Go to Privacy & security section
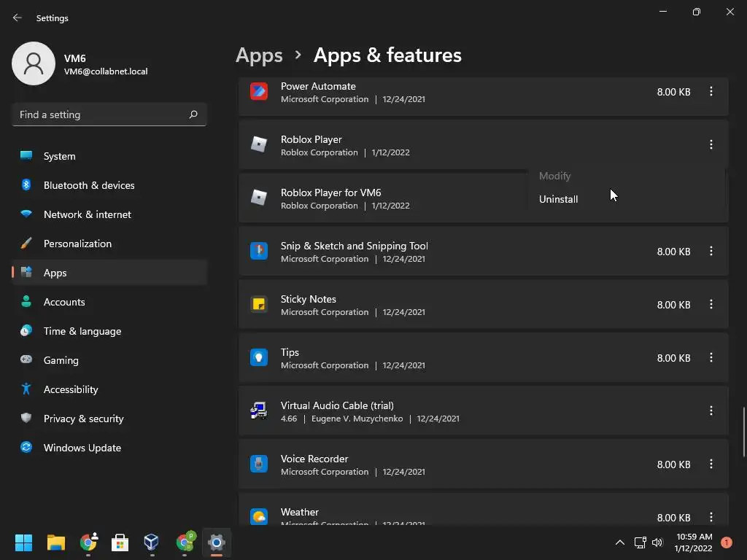The image size is (747, 560). pyautogui.click(x=83, y=419)
